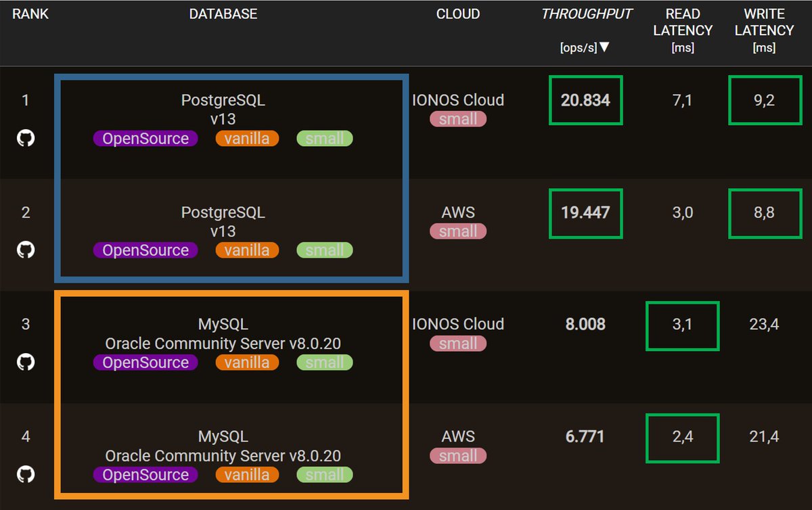The height and width of the screenshot is (510, 812).
Task: Click the throughput sort arrow
Action: pos(605,47)
